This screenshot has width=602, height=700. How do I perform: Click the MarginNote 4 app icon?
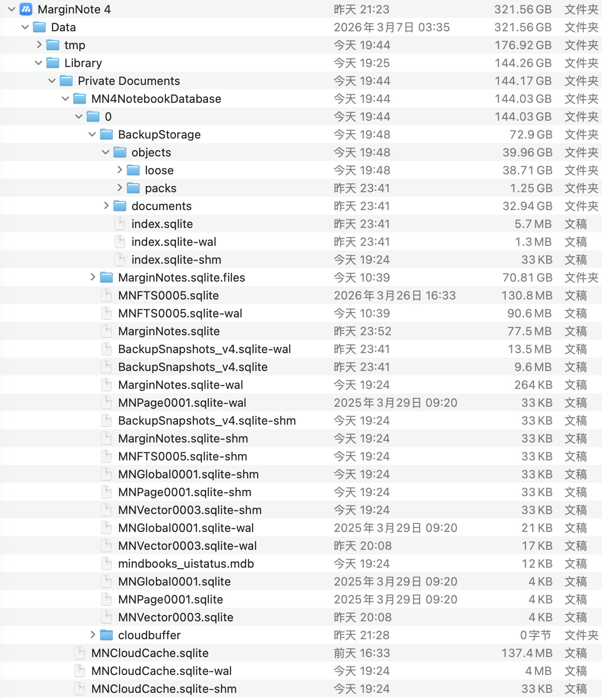26,9
